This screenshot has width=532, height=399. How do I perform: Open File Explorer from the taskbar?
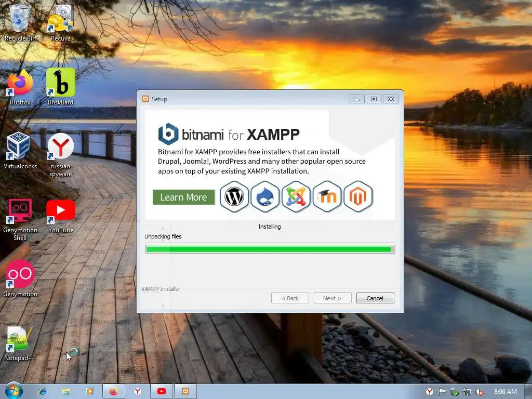tap(66, 391)
